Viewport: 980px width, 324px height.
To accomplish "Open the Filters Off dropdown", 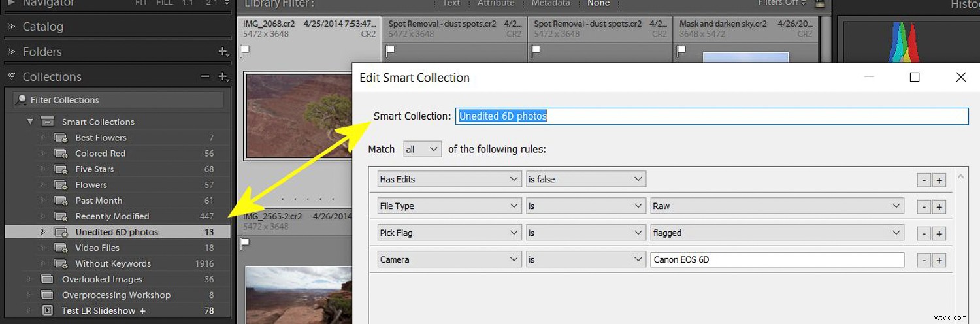I will 784,3.
